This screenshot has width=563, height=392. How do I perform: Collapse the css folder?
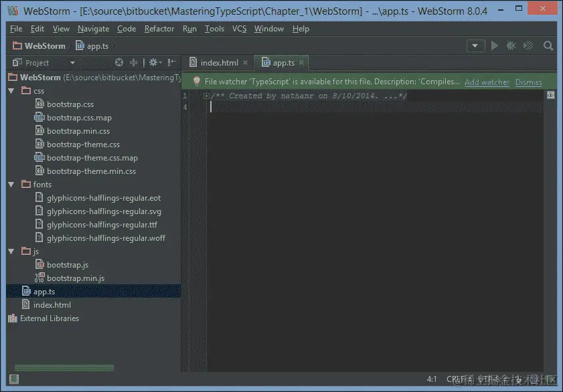pyautogui.click(x=11, y=91)
